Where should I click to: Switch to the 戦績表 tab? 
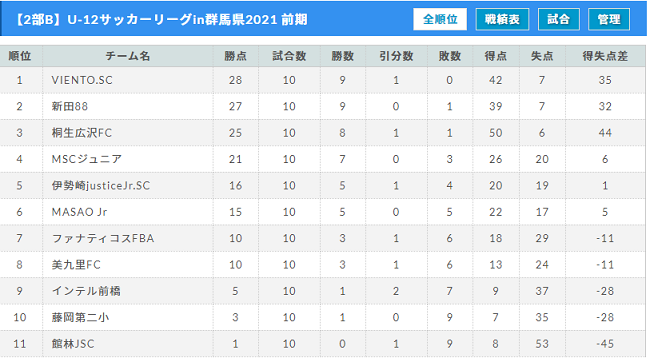502,19
